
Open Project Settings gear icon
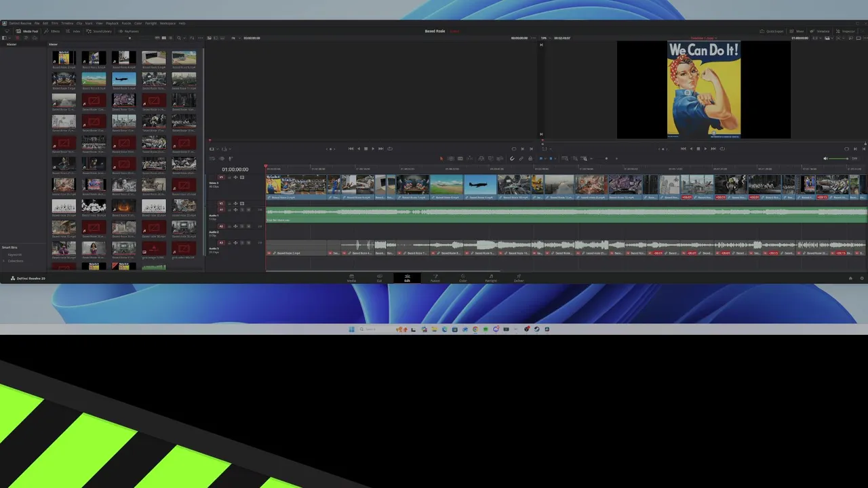(x=862, y=278)
